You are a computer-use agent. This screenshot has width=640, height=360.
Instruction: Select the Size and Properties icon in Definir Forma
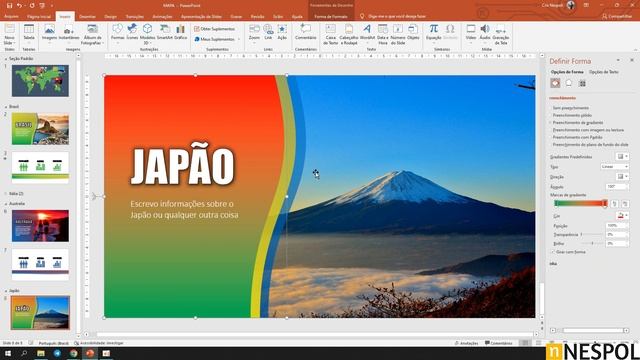(x=582, y=83)
